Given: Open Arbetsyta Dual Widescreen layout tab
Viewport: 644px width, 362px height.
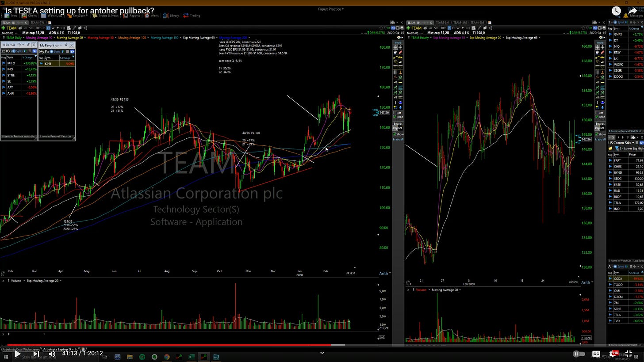Looking at the screenshot, I should pos(20,349).
